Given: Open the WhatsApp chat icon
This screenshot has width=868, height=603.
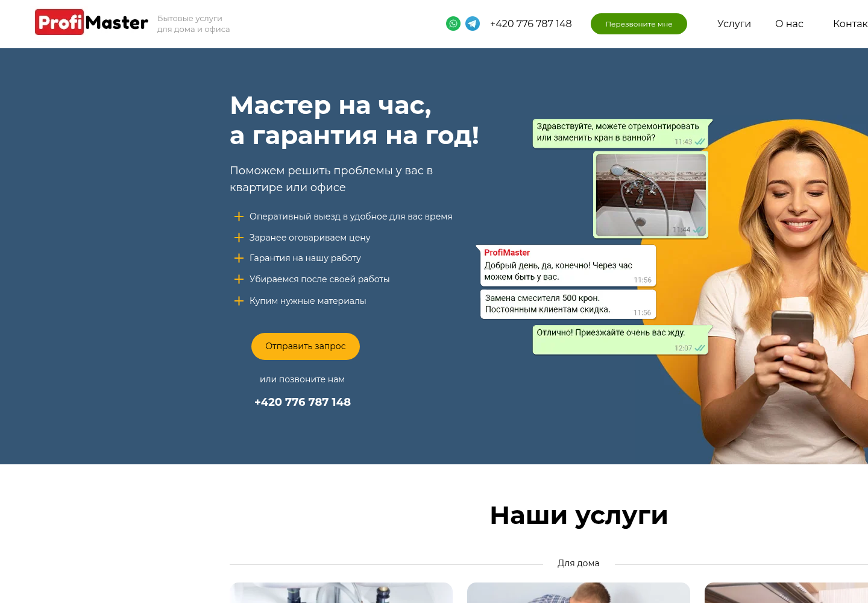Looking at the screenshot, I should point(453,24).
